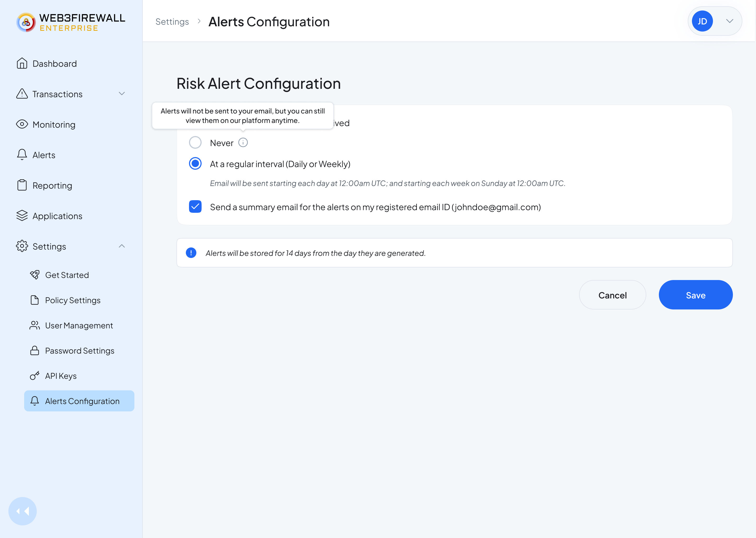Open Monitoring from the sidebar
The width and height of the screenshot is (756, 538).
pos(54,125)
